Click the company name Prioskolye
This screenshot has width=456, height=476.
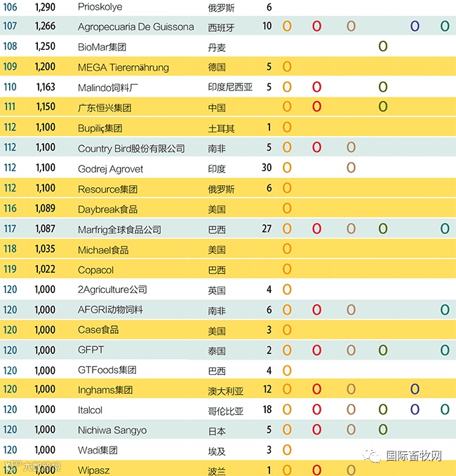(x=100, y=7)
